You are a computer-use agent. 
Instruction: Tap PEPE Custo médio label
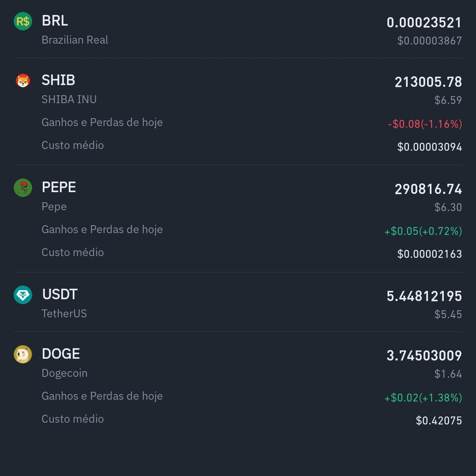(73, 252)
